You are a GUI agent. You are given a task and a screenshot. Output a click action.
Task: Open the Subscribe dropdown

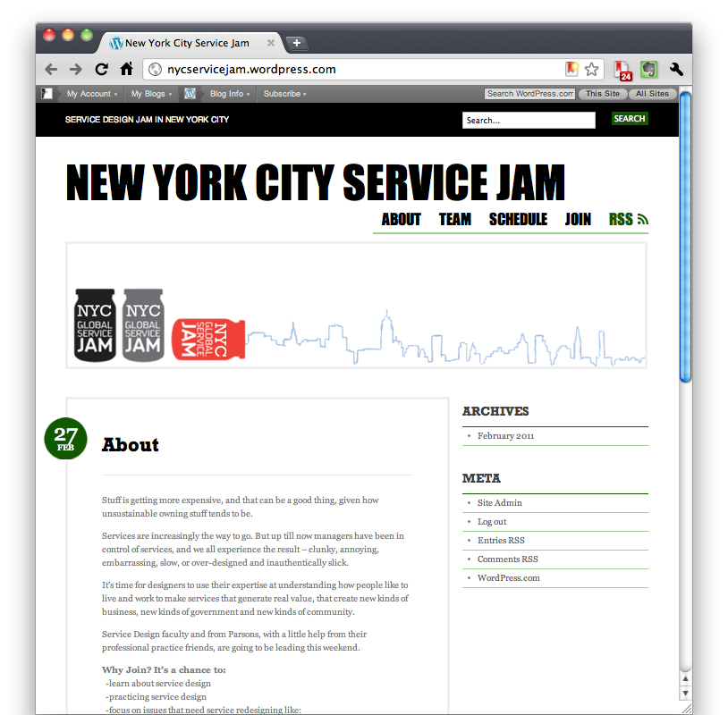tap(284, 93)
